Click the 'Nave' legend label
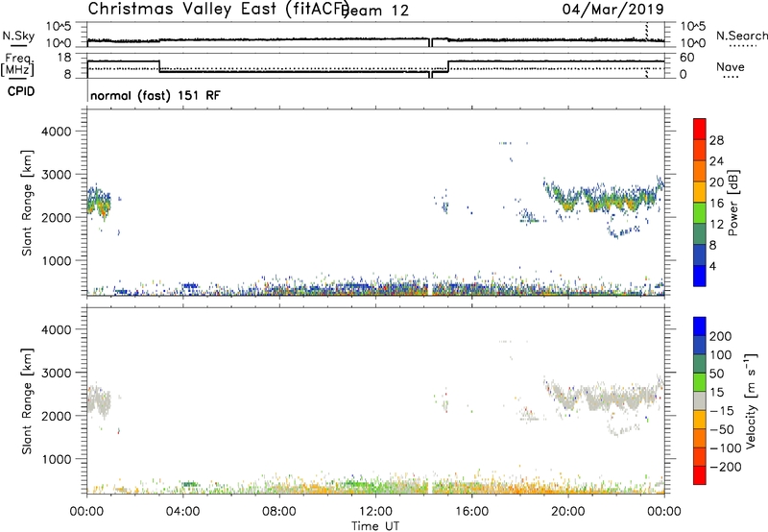The width and height of the screenshot is (768, 532). pos(731,67)
